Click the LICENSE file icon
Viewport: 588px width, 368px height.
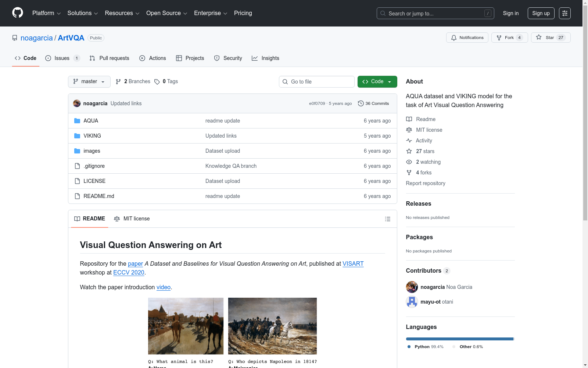click(77, 181)
